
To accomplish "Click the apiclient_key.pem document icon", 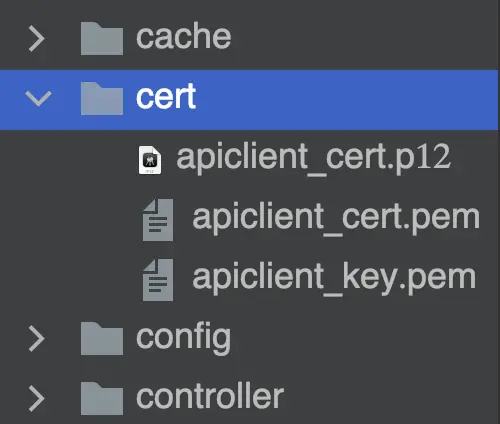I will coord(158,280).
